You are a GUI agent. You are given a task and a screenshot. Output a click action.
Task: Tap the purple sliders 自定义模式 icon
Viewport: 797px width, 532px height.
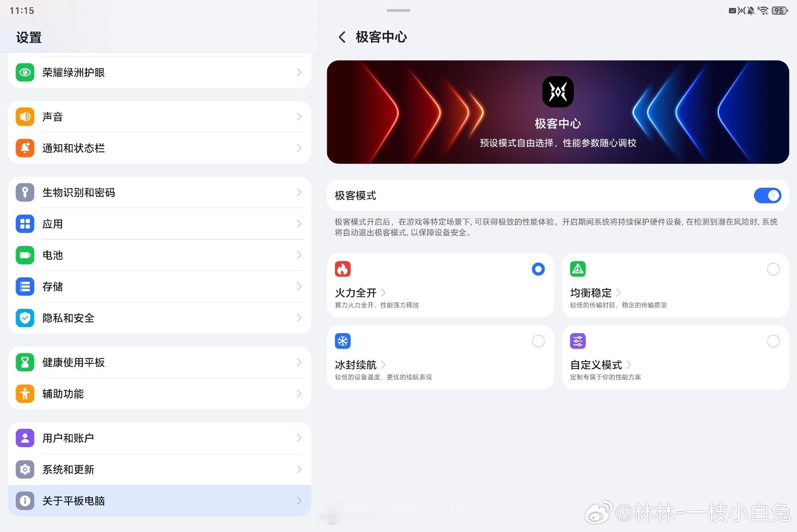pos(577,341)
